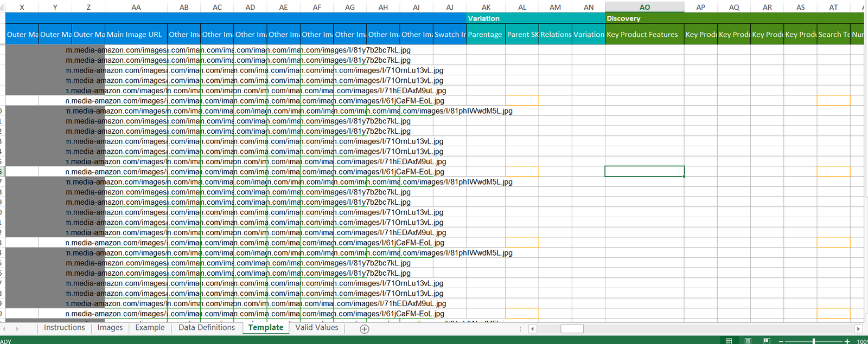Switch to Page Layout view
The height and width of the screenshot is (344, 868).
point(748,341)
